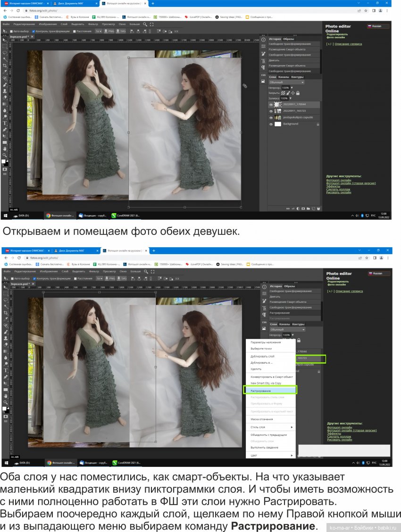Uncheck 'Контроль трансформации' in the upper options bar
Viewport: 401px width, 532px height.
click(x=34, y=32)
